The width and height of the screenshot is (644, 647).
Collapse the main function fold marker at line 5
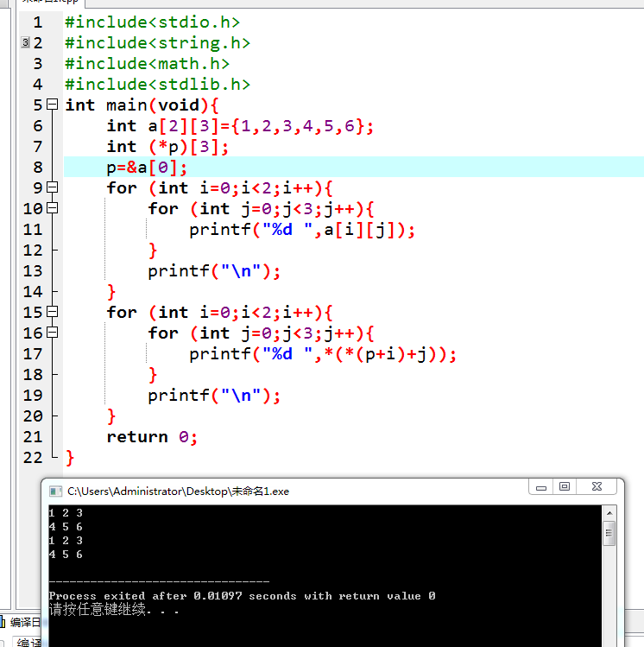coord(52,105)
